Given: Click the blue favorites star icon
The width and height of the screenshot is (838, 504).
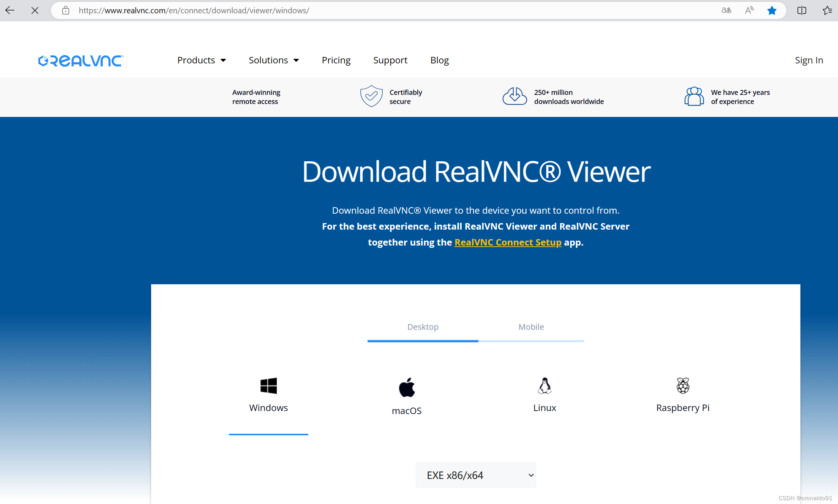Looking at the screenshot, I should point(772,11).
